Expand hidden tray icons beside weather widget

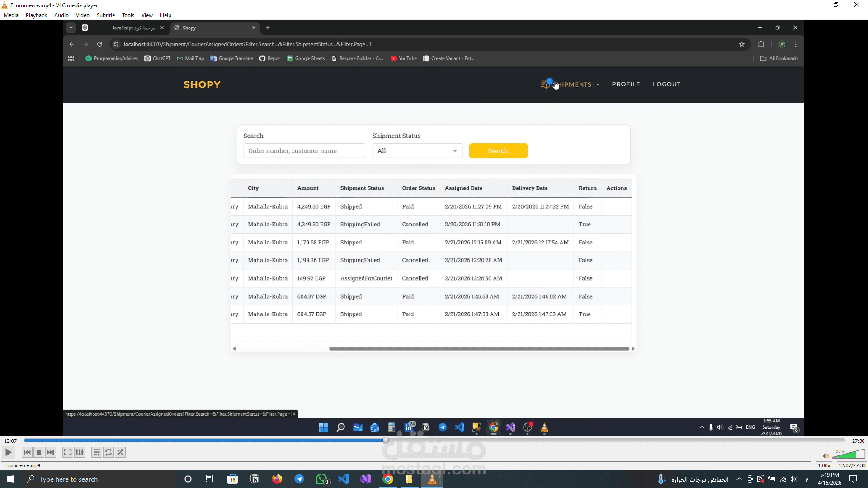coord(739,479)
